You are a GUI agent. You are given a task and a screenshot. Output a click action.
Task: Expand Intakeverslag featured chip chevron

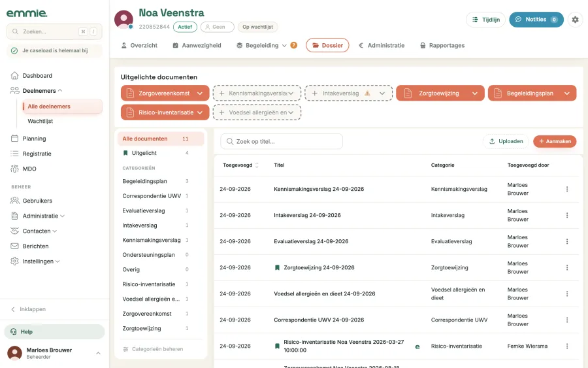coord(382,93)
